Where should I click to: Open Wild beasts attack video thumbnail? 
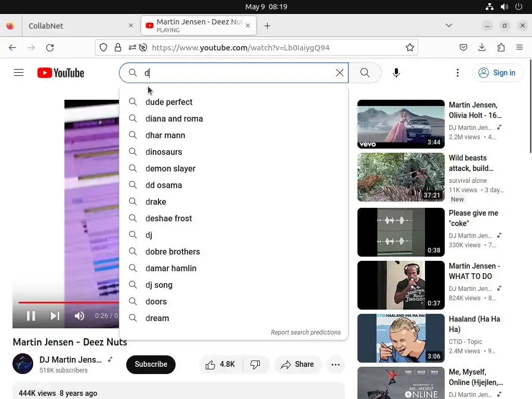[x=401, y=177]
